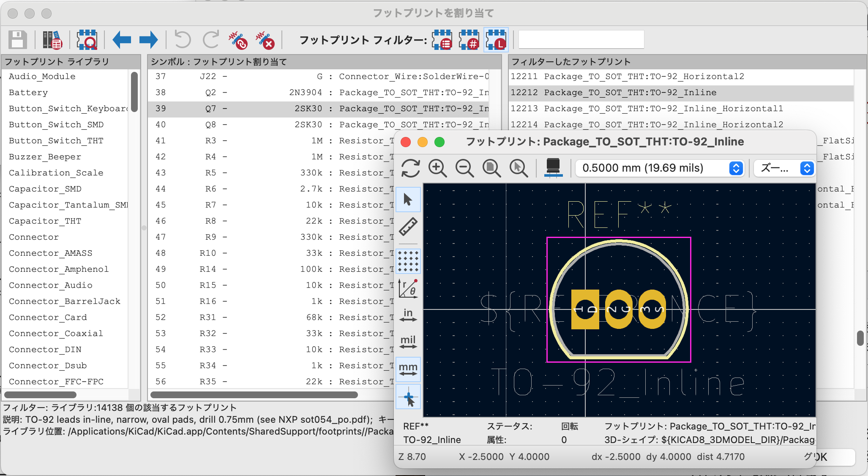The width and height of the screenshot is (868, 476).
Task: Switch units to millimeters
Action: 408,369
